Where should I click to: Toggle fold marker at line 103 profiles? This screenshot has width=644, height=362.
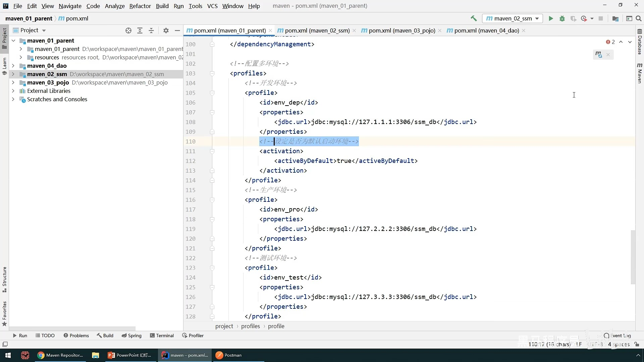point(212,73)
